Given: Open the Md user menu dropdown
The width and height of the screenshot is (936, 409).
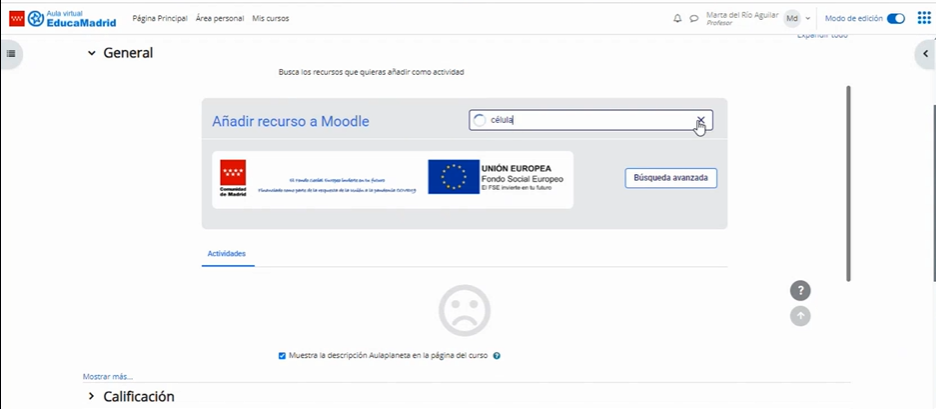Looking at the screenshot, I should 796,18.
